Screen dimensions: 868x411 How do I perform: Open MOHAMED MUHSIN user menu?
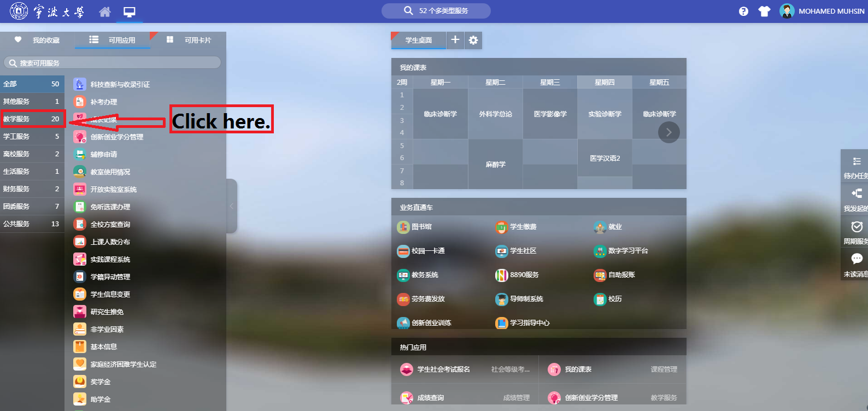pyautogui.click(x=823, y=11)
